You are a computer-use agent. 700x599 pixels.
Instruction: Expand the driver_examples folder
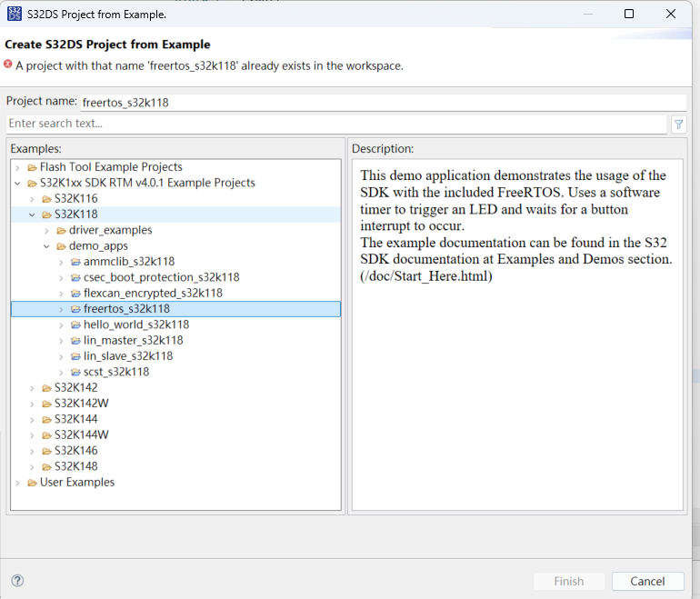47,230
